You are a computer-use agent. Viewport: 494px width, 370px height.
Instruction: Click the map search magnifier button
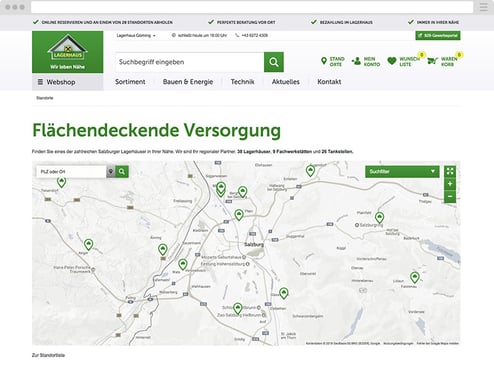tap(122, 172)
